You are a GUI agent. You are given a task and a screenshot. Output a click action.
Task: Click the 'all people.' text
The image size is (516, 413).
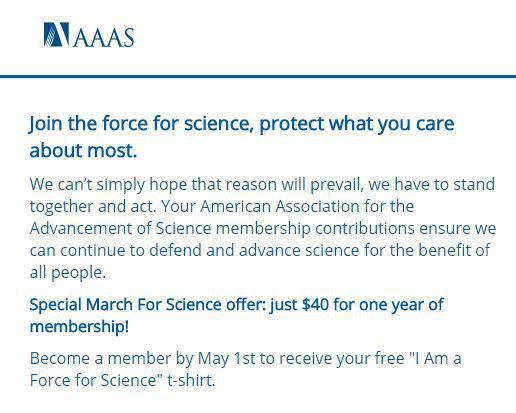(x=68, y=273)
